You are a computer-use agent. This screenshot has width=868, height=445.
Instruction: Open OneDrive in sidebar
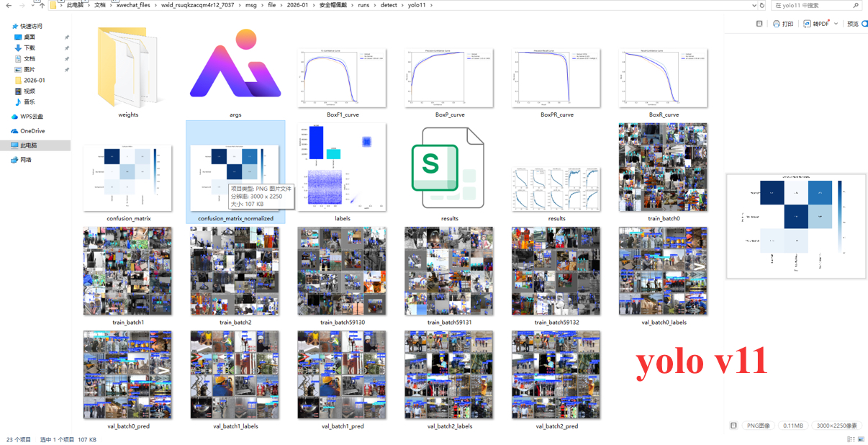tap(27, 131)
